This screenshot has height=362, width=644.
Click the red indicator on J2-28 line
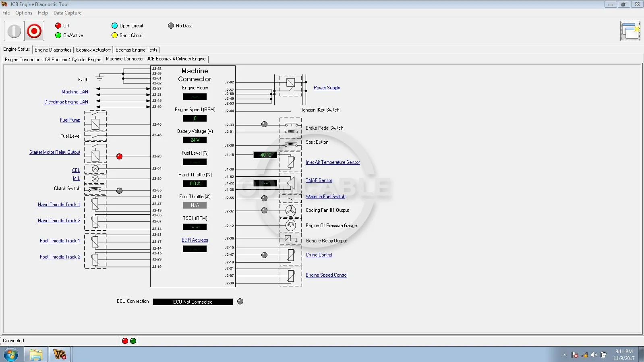tap(119, 156)
